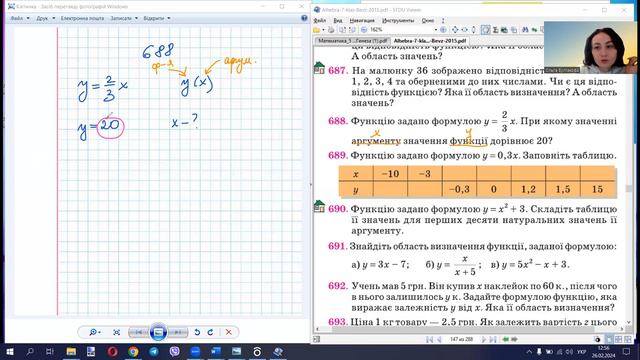Delete the photo with red X
Image resolution: width=640 pixels, height=360 pixels.
click(x=229, y=332)
